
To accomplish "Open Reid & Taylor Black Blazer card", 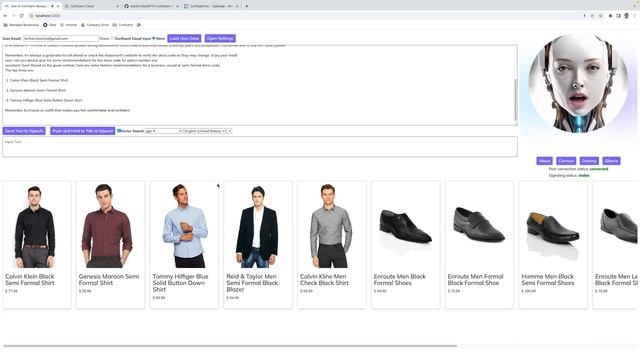I will pyautogui.click(x=258, y=244).
